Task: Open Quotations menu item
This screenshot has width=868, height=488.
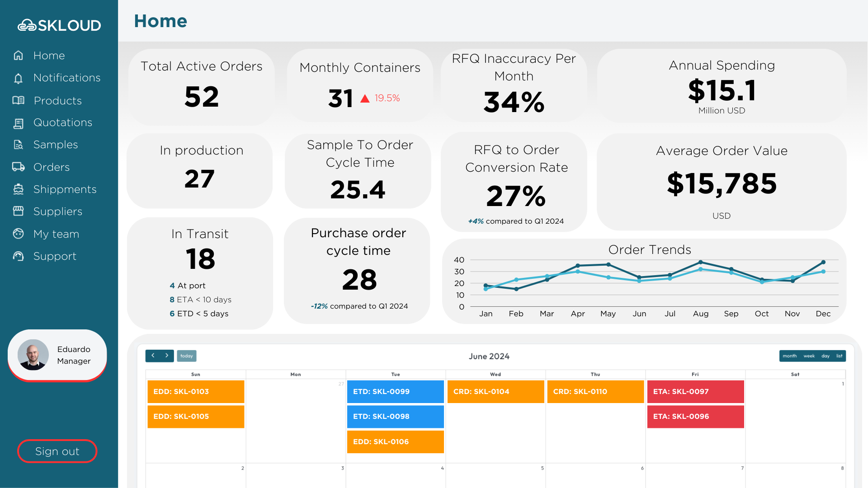Action: click(x=63, y=122)
